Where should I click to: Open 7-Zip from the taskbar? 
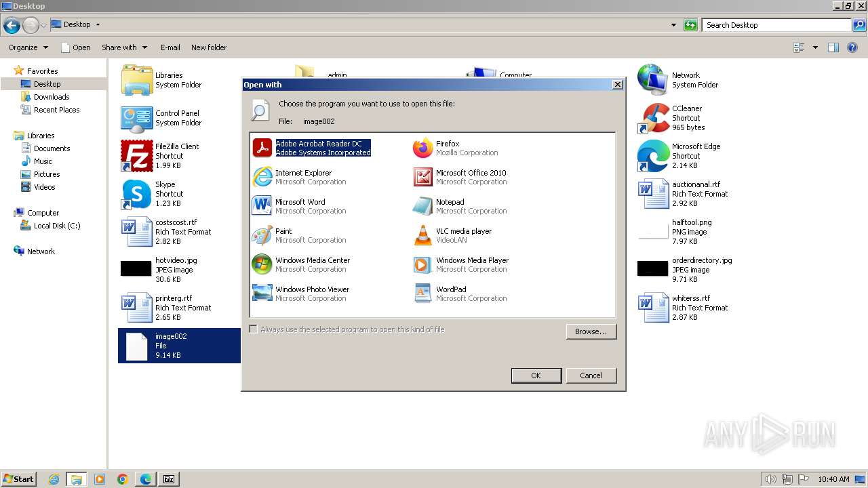coord(169,479)
